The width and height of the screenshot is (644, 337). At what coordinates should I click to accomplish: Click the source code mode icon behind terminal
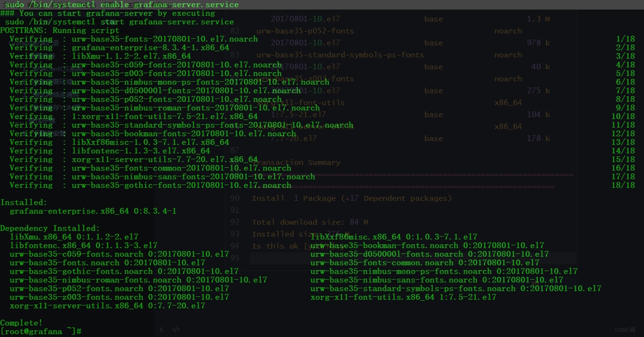point(176,329)
